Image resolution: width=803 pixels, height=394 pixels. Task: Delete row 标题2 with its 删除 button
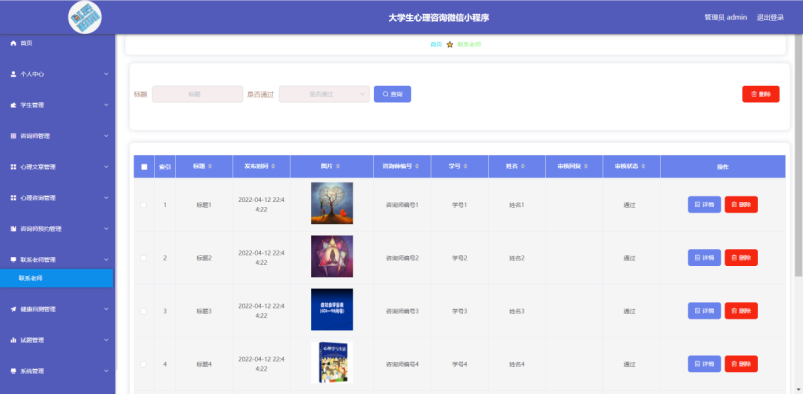coord(741,258)
